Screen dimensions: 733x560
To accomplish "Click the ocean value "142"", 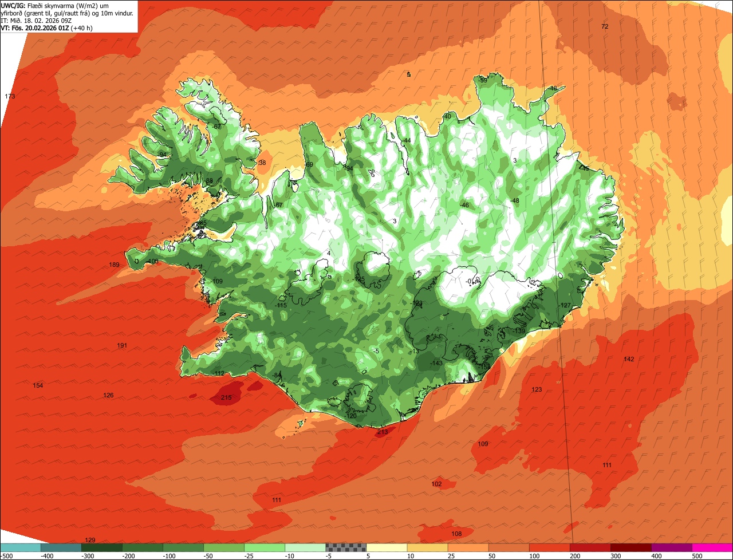I will (x=629, y=359).
